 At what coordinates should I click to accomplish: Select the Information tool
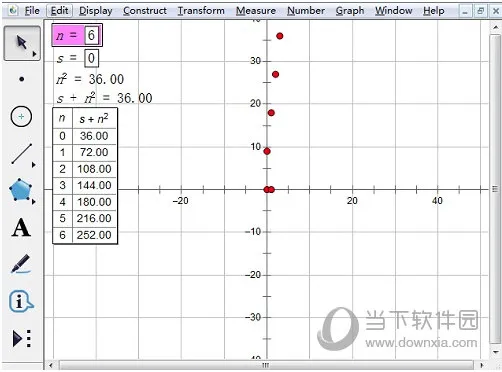[x=21, y=301]
